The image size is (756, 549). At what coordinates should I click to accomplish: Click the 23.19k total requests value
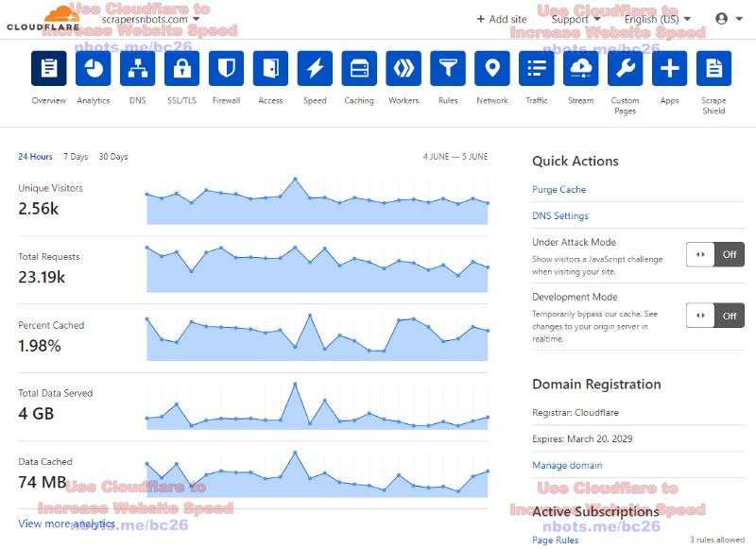42,277
